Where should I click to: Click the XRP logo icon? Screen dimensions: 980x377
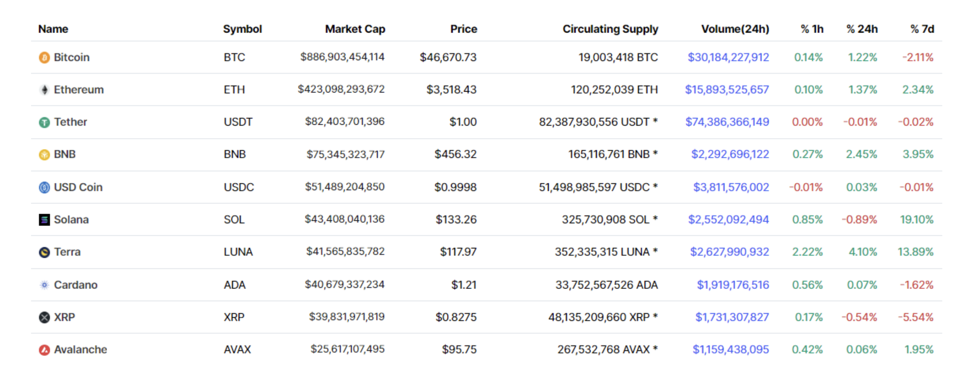point(44,317)
